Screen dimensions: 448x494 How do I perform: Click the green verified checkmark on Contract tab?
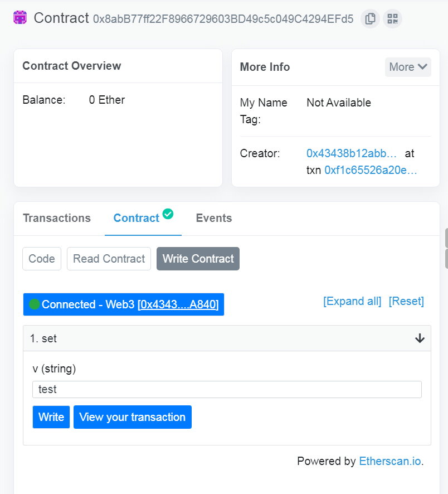point(168,214)
